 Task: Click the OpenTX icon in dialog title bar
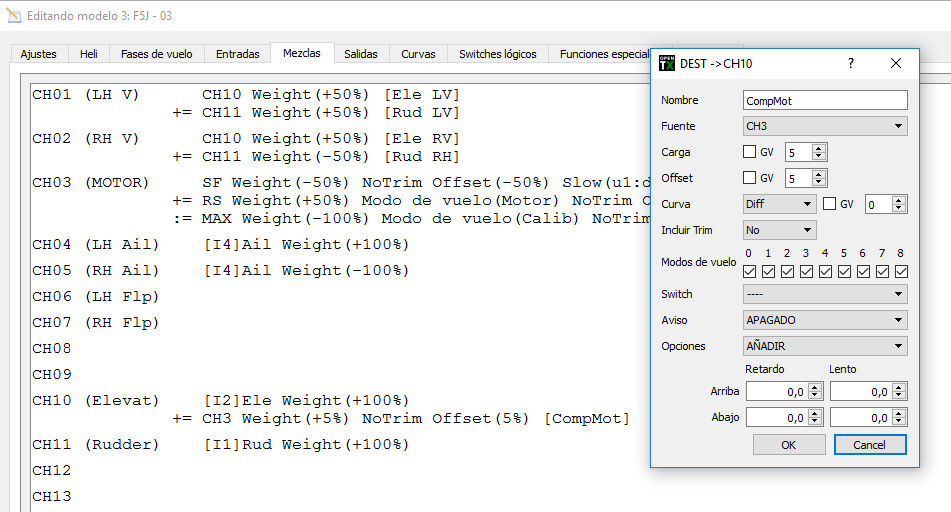667,63
